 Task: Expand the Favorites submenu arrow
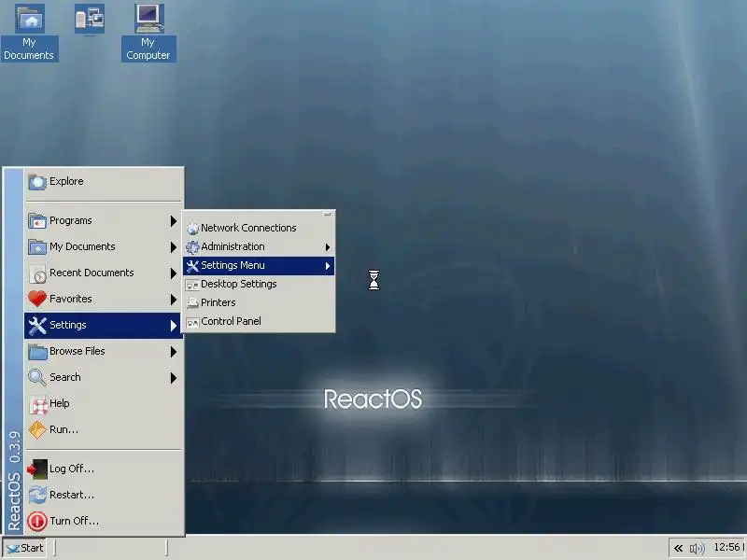(174, 299)
